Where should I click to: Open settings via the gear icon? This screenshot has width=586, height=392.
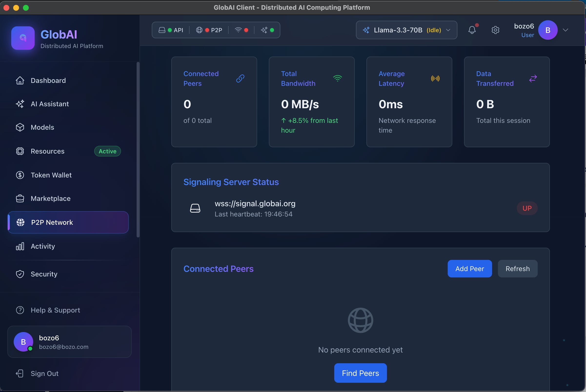point(495,30)
